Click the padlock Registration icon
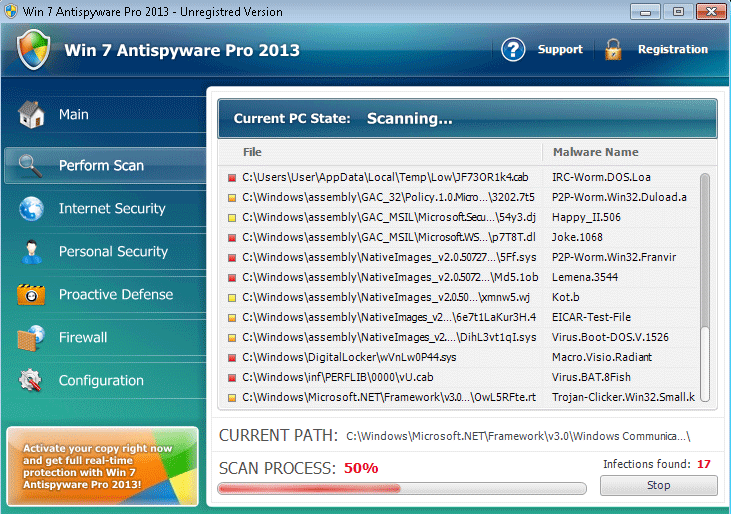Viewport: 731px width, 514px height. [x=613, y=49]
